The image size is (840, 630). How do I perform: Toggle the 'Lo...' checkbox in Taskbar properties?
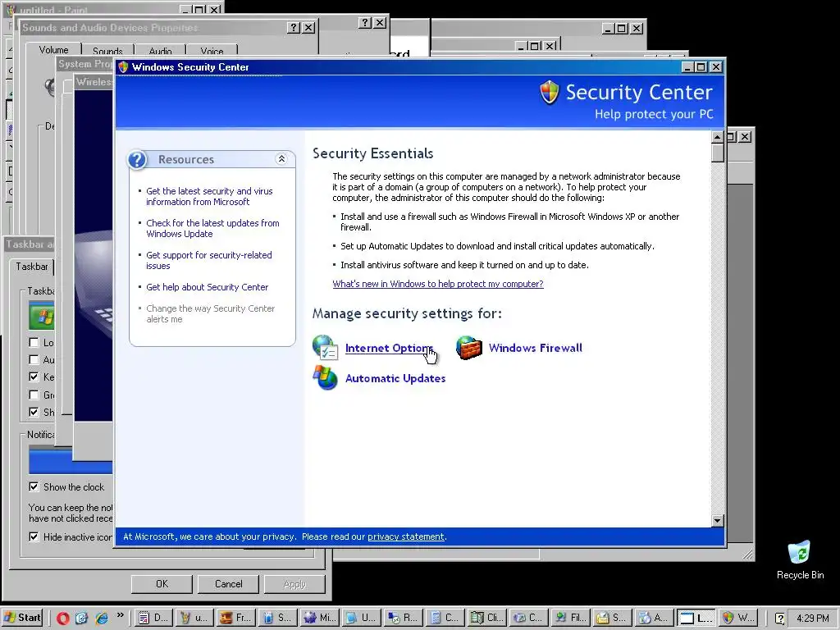click(x=34, y=342)
